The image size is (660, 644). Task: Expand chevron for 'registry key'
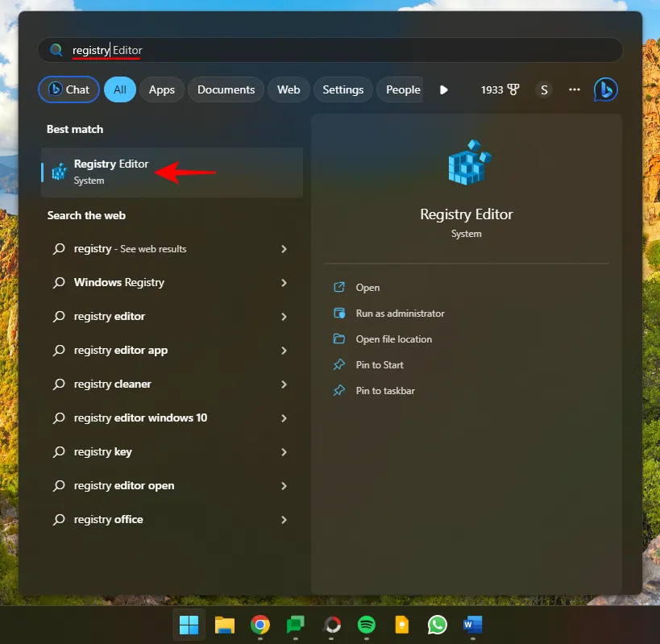(284, 452)
